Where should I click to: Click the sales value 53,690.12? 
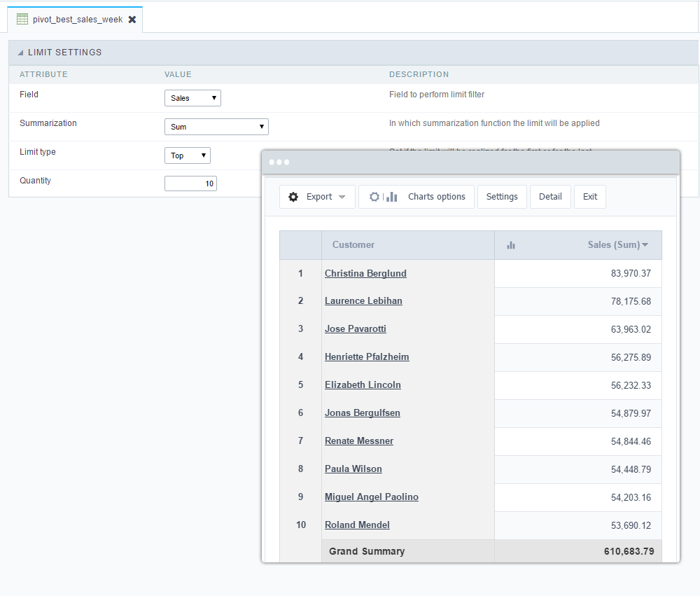tap(631, 525)
